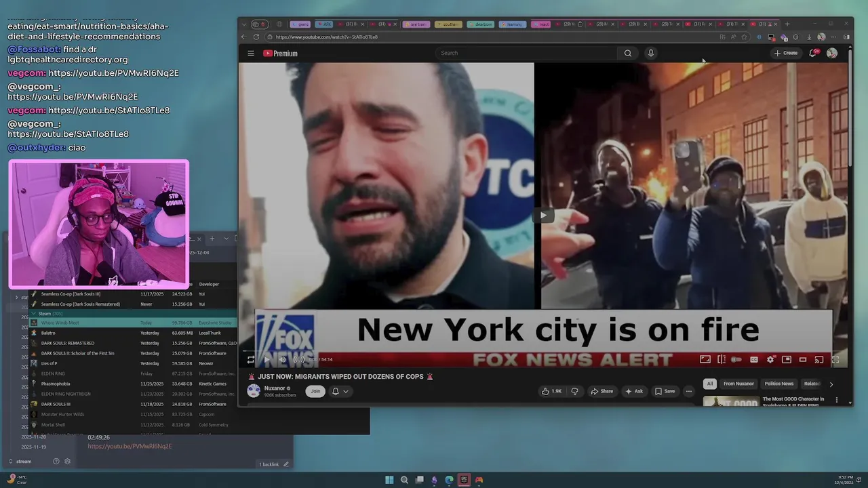The width and height of the screenshot is (868, 488).
Task: Dislike the video
Action: pyautogui.click(x=575, y=391)
